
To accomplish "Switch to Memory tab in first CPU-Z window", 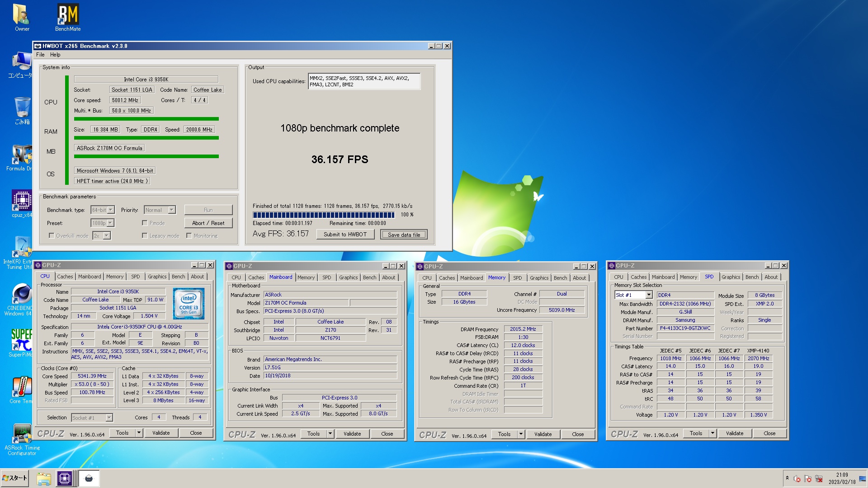I will click(x=115, y=277).
